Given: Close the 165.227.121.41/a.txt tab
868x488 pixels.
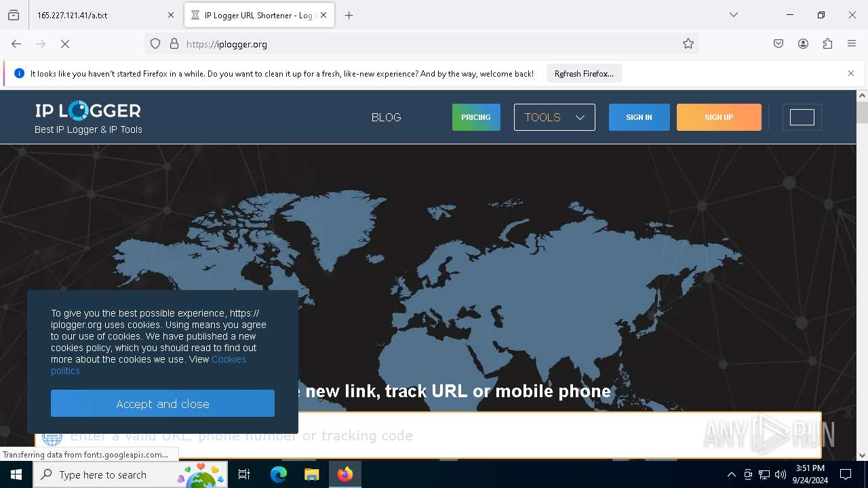Looking at the screenshot, I should [x=171, y=15].
